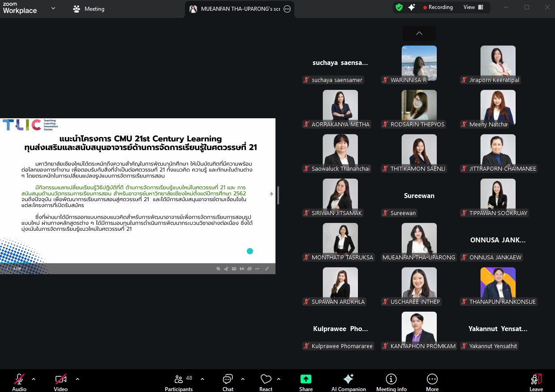Image resolution: width=555 pixels, height=392 pixels.
Task: Switch to the Meeting tab
Action: [x=89, y=9]
